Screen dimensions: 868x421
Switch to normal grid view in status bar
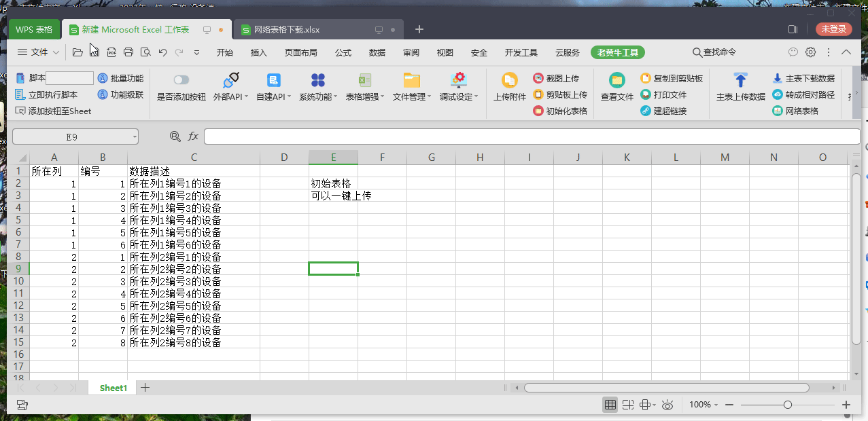click(x=610, y=405)
